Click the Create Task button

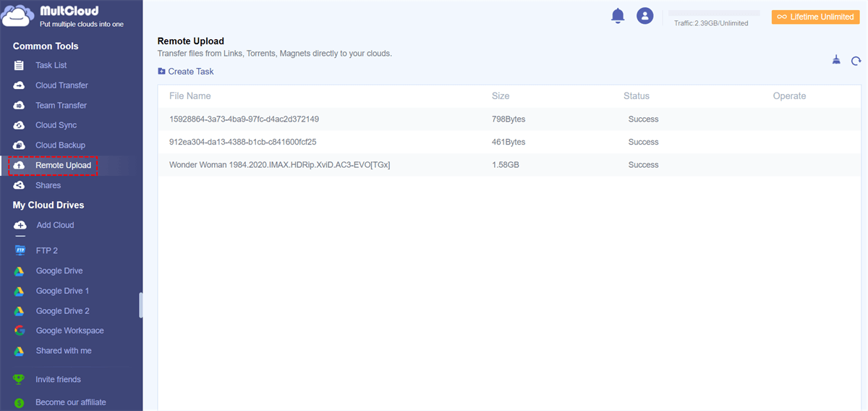tap(186, 72)
